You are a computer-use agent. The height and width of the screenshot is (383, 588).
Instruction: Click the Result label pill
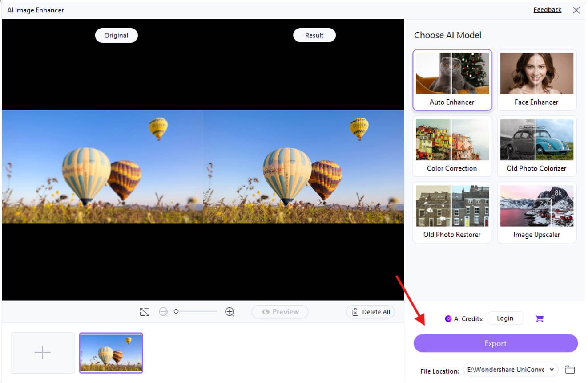click(314, 35)
